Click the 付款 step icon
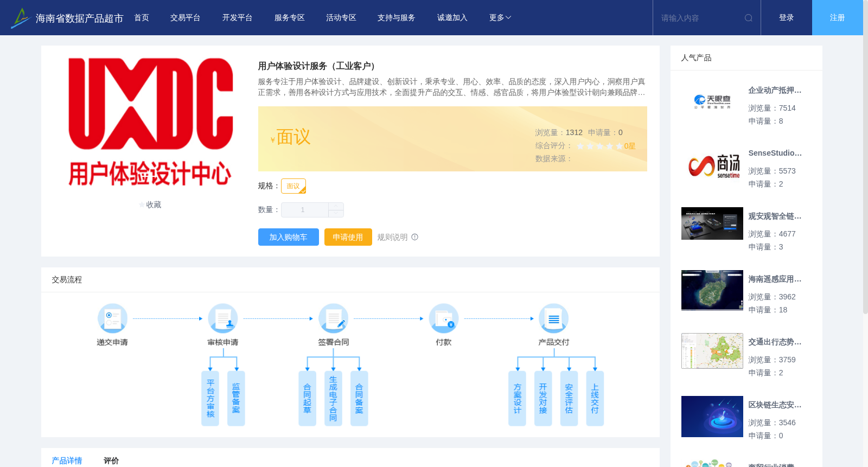868x467 pixels. point(444,318)
